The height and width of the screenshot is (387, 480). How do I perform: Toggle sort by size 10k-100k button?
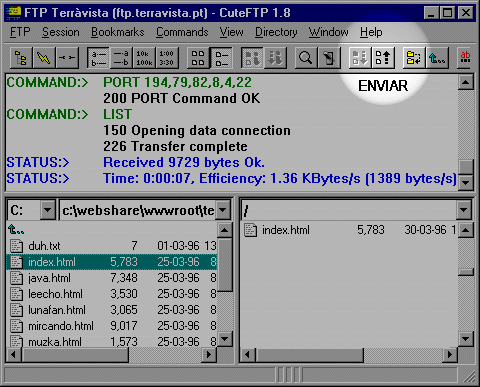coord(144,58)
